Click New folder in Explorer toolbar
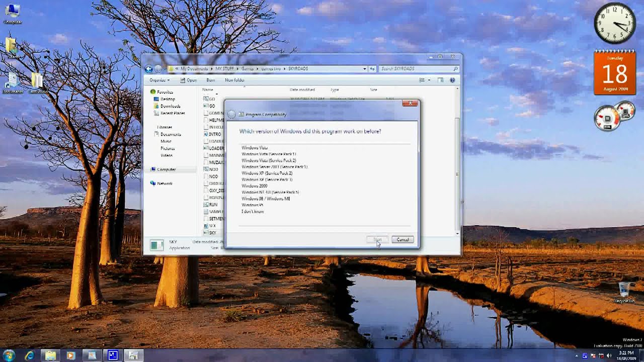 (x=234, y=80)
